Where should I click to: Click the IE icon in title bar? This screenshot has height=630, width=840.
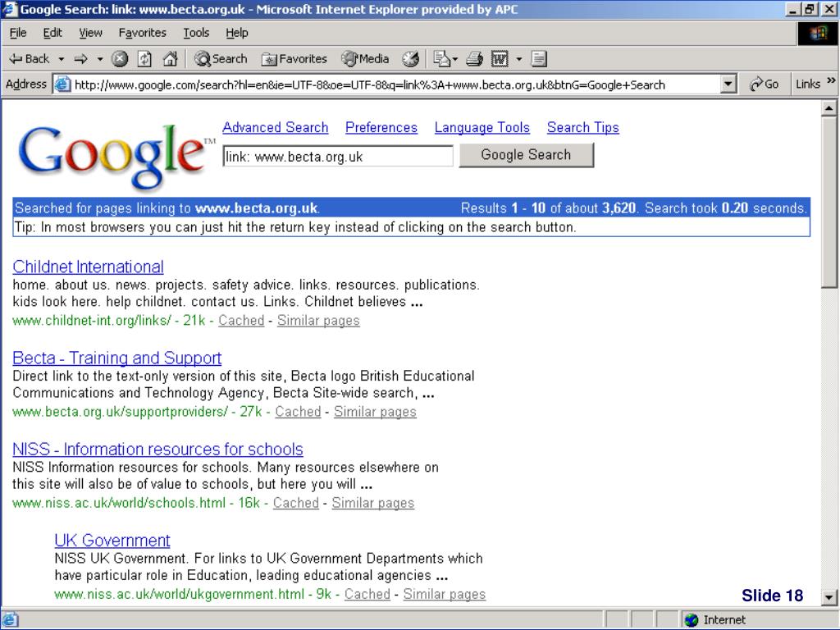coord(10,9)
